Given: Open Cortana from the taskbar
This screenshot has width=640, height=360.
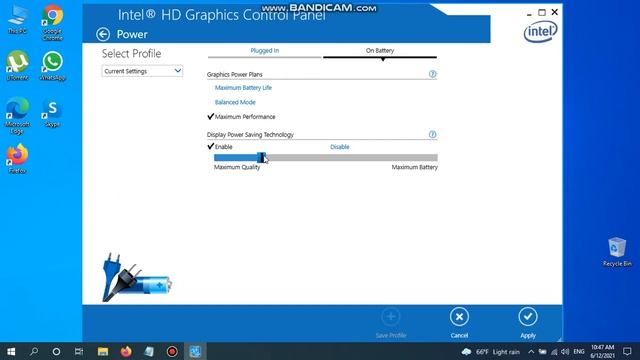Looking at the screenshot, I should click(56, 351).
